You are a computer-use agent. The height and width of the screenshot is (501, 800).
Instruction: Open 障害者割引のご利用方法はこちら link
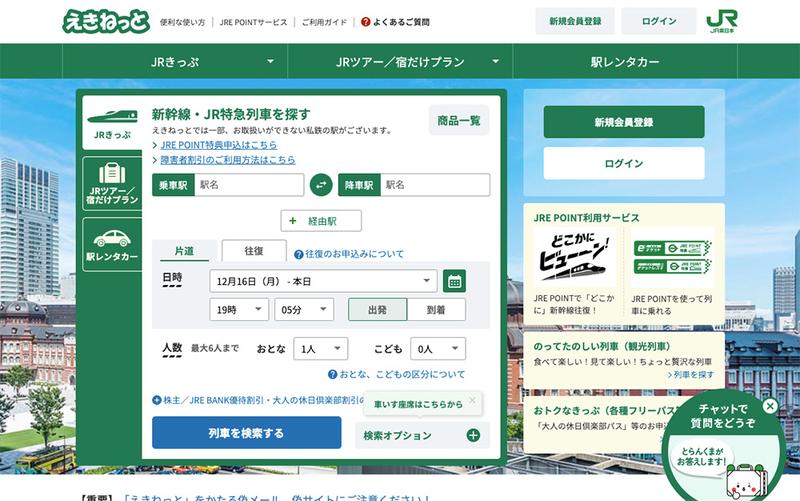tap(228, 160)
